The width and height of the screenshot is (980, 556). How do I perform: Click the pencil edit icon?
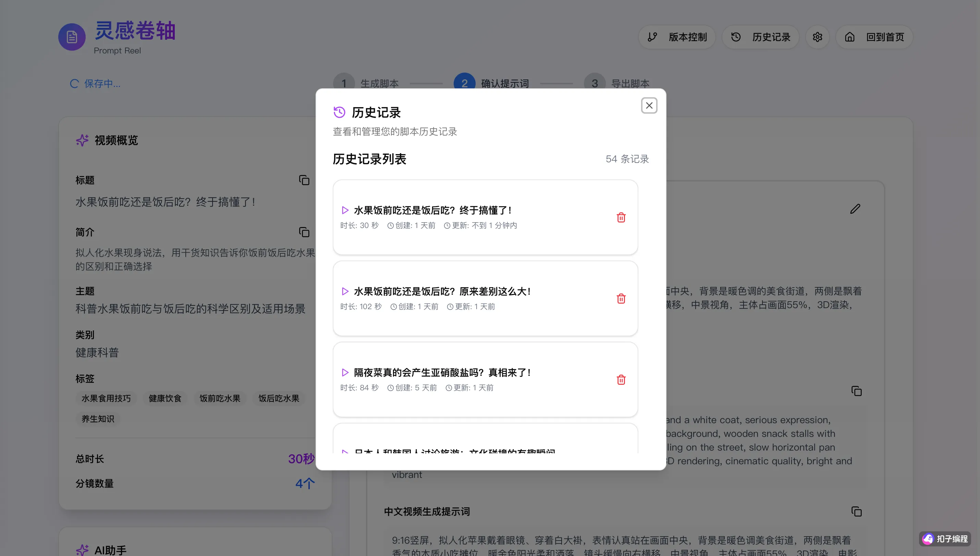click(x=855, y=209)
